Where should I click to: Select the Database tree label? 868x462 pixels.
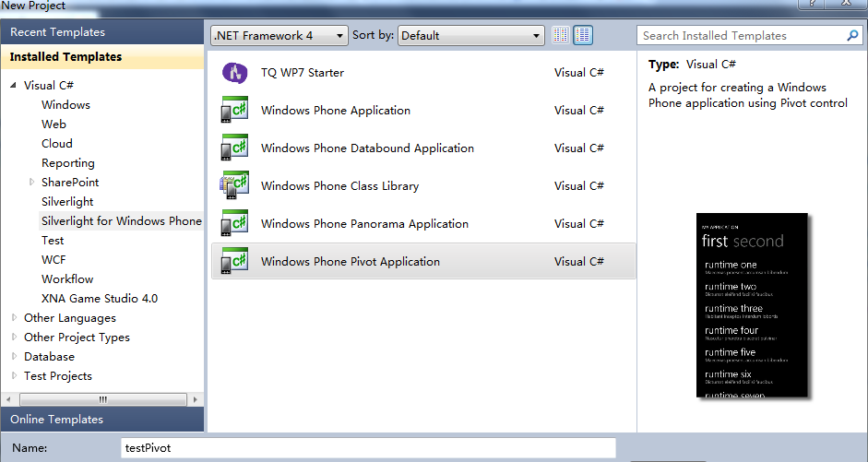point(49,356)
